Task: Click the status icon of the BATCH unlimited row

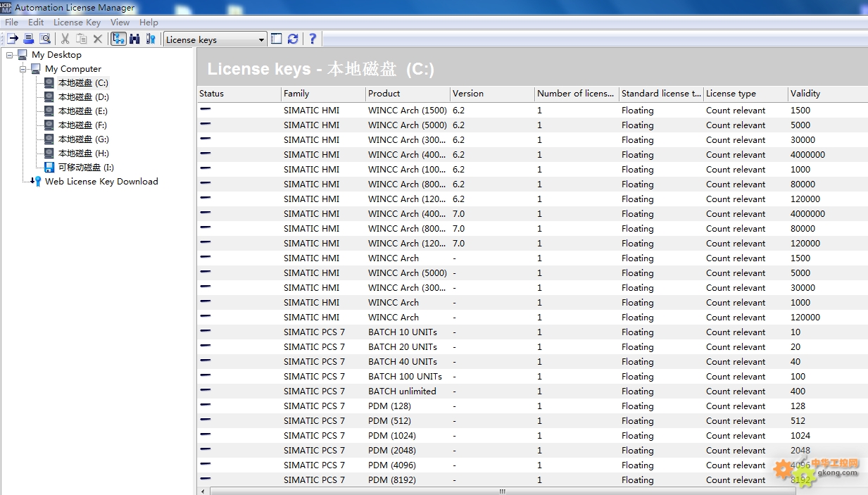Action: coord(206,391)
